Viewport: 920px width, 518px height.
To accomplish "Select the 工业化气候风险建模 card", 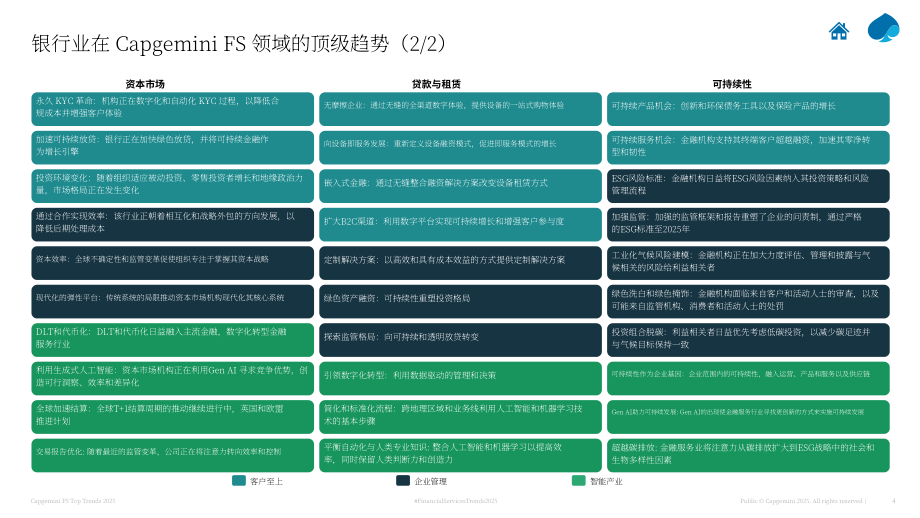I will [748, 263].
